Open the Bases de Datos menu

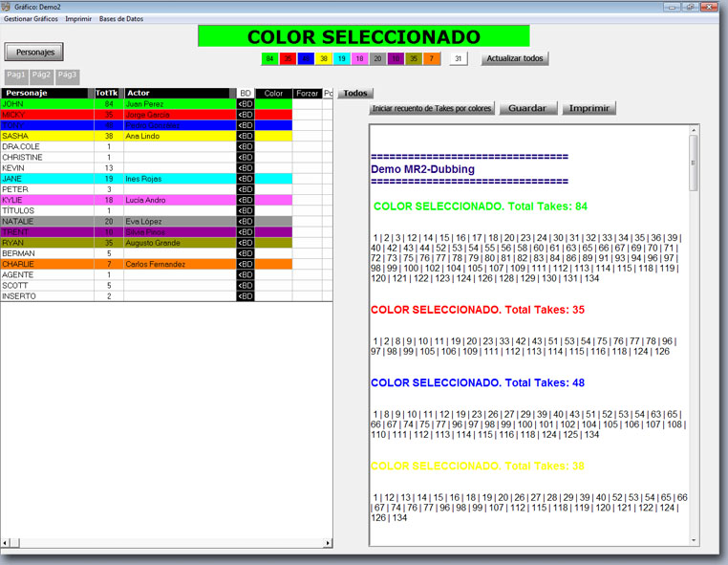point(120,19)
